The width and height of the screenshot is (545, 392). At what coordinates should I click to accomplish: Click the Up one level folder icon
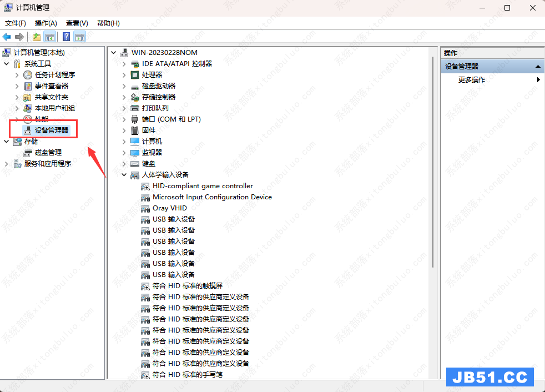pos(36,37)
